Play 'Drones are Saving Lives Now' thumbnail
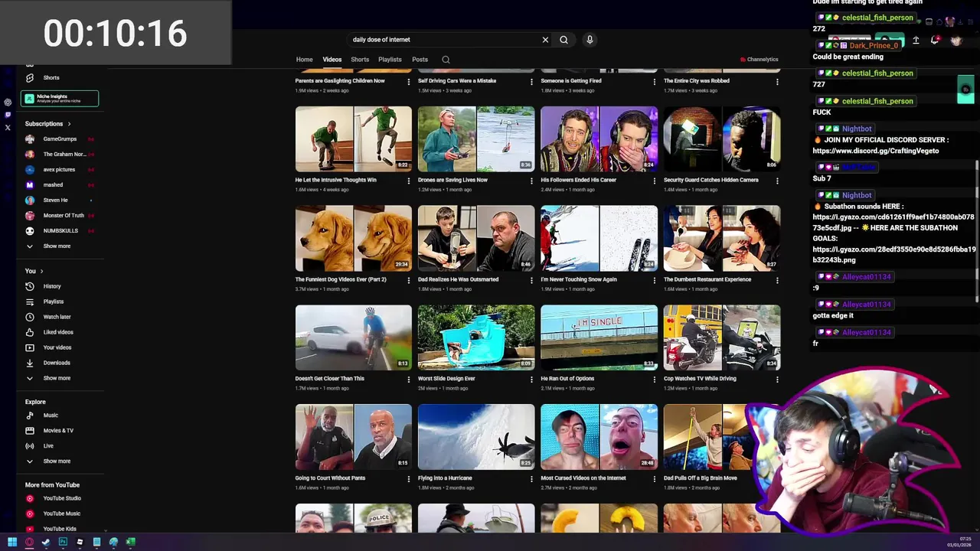Viewport: 980px width, 551px height. pyautogui.click(x=476, y=139)
